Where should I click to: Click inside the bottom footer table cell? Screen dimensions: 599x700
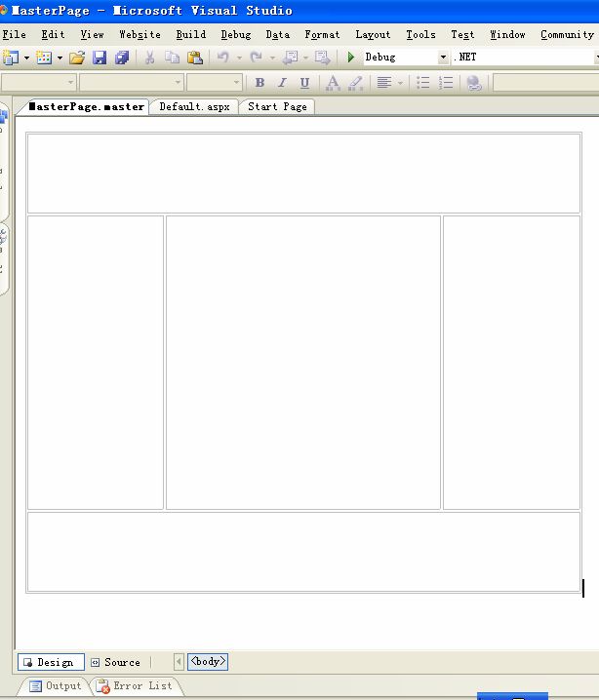click(303, 552)
